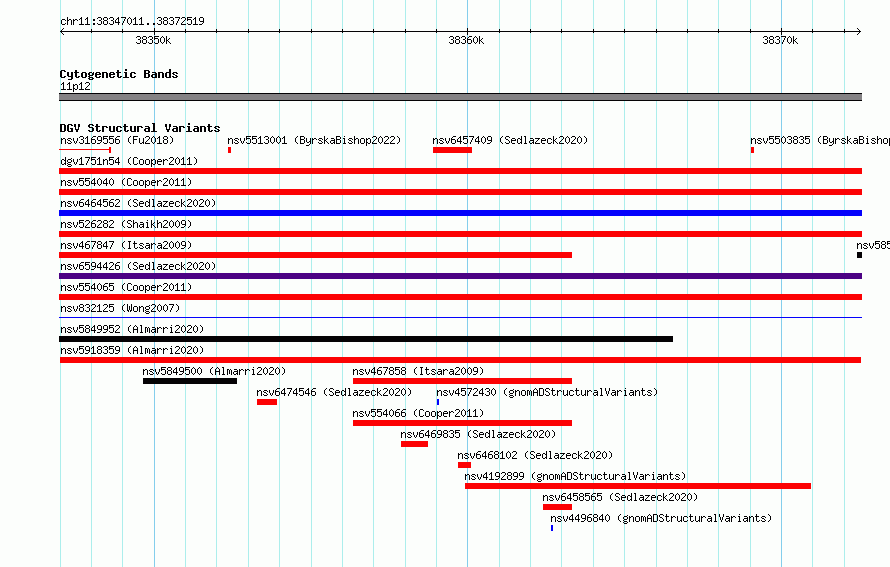Open the nsv5918359 (Almarri2020) label
The image size is (890, 567).
(x=132, y=350)
